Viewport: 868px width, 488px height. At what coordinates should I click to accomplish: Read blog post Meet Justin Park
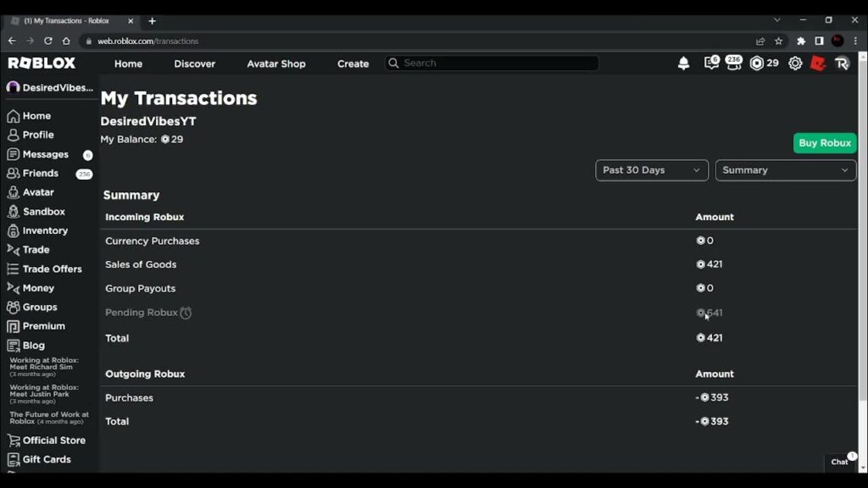click(44, 394)
